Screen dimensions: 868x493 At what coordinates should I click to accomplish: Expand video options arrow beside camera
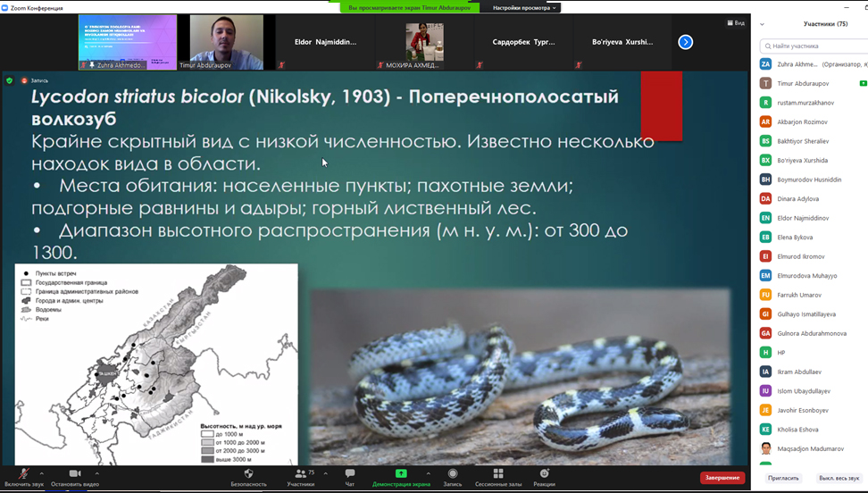pos(97,473)
